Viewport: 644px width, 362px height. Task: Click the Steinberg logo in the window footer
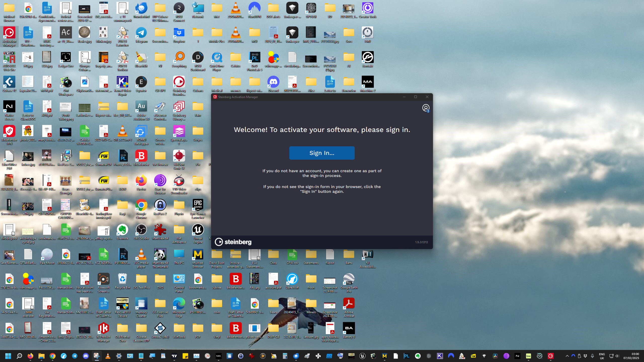[233, 242]
